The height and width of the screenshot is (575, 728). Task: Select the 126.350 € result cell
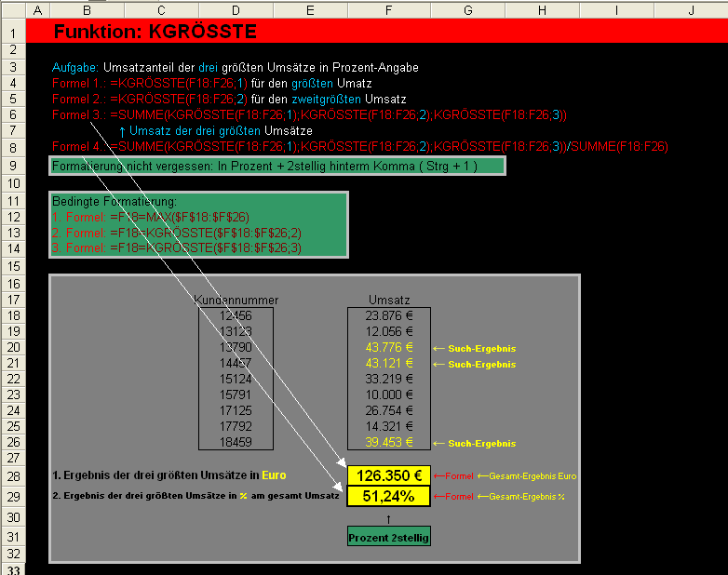coord(388,475)
